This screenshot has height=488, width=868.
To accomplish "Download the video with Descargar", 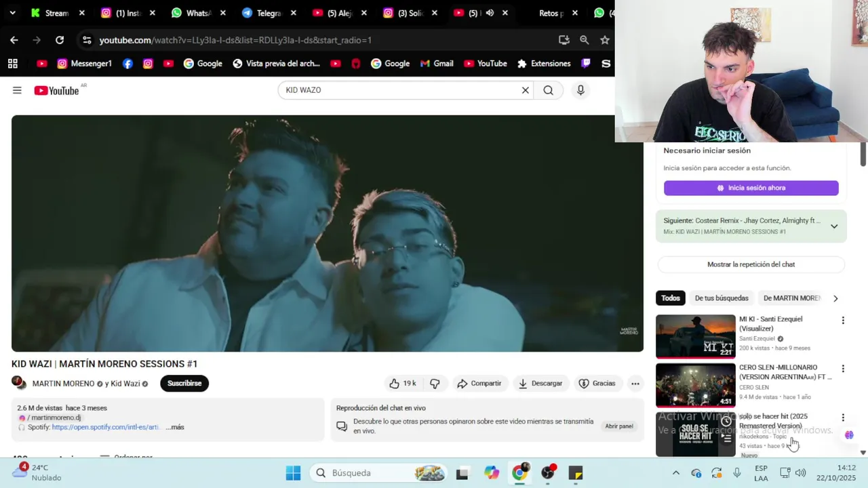I will coord(540,384).
